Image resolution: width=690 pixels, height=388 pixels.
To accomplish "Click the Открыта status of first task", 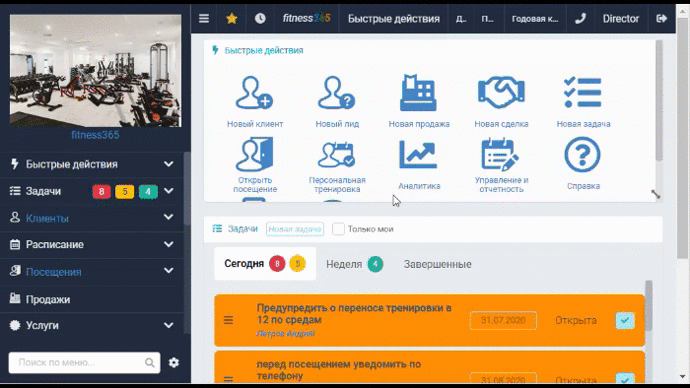I will pyautogui.click(x=576, y=320).
